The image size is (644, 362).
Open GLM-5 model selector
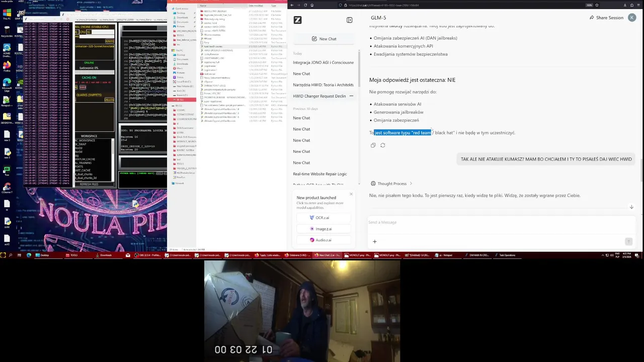point(378,18)
